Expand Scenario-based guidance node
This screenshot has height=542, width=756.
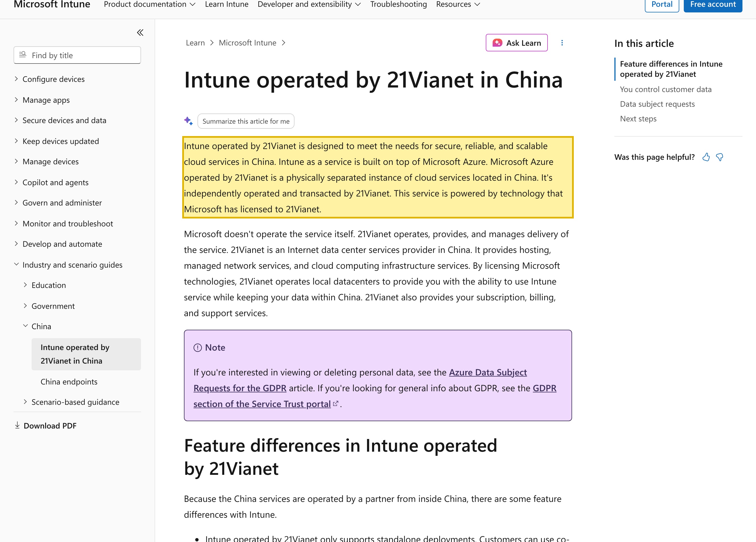(71, 402)
